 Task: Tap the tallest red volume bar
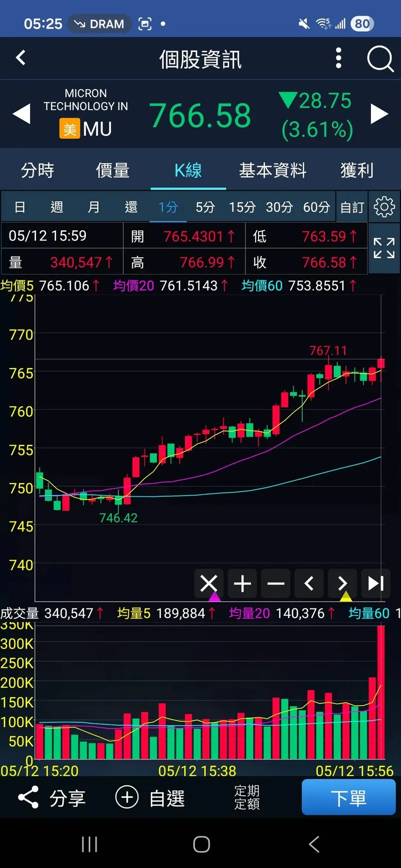coord(381,692)
